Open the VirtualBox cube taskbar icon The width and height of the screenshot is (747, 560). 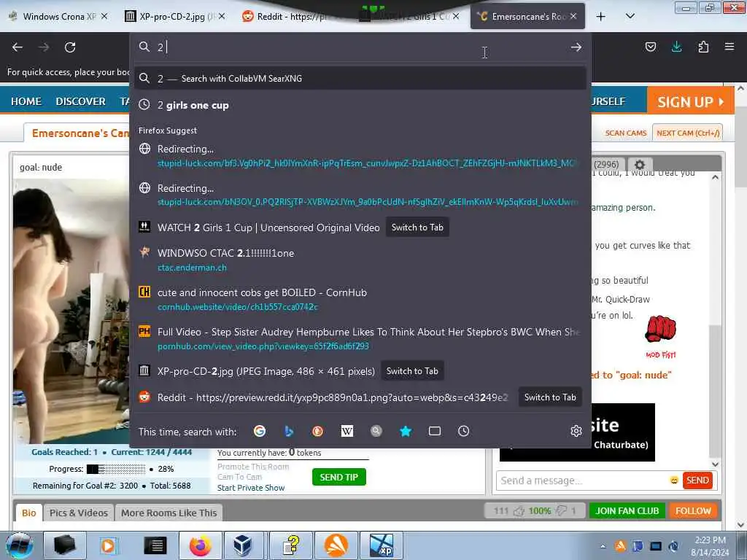(242, 545)
